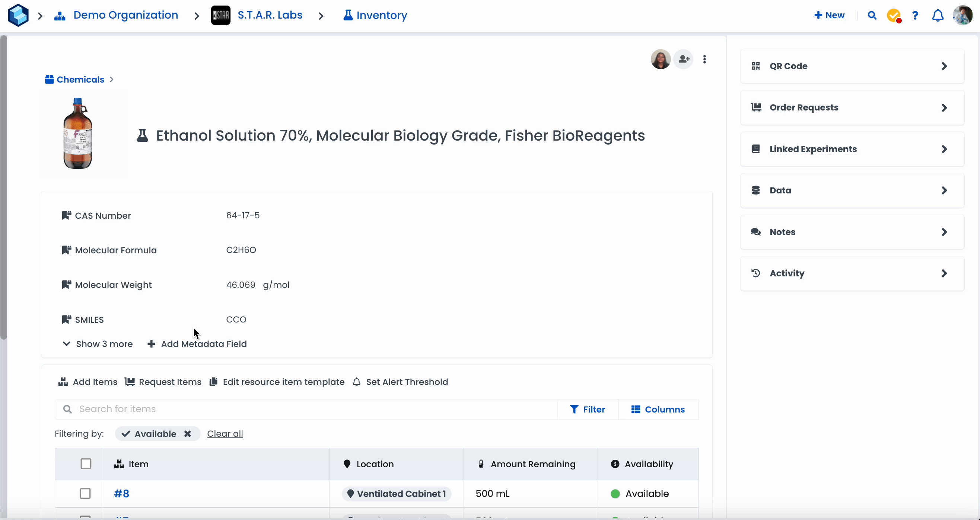Click the ethanol bottle thumbnail image
Screen dimensions: 980x520
(78, 133)
